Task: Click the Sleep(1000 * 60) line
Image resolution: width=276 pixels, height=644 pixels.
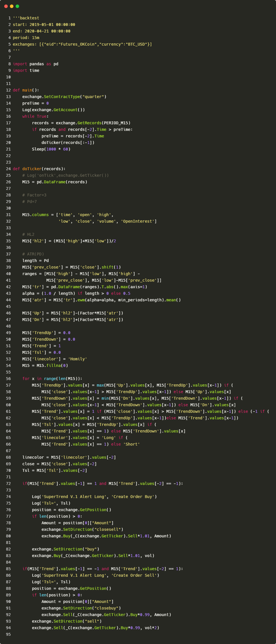Action: click(51, 149)
